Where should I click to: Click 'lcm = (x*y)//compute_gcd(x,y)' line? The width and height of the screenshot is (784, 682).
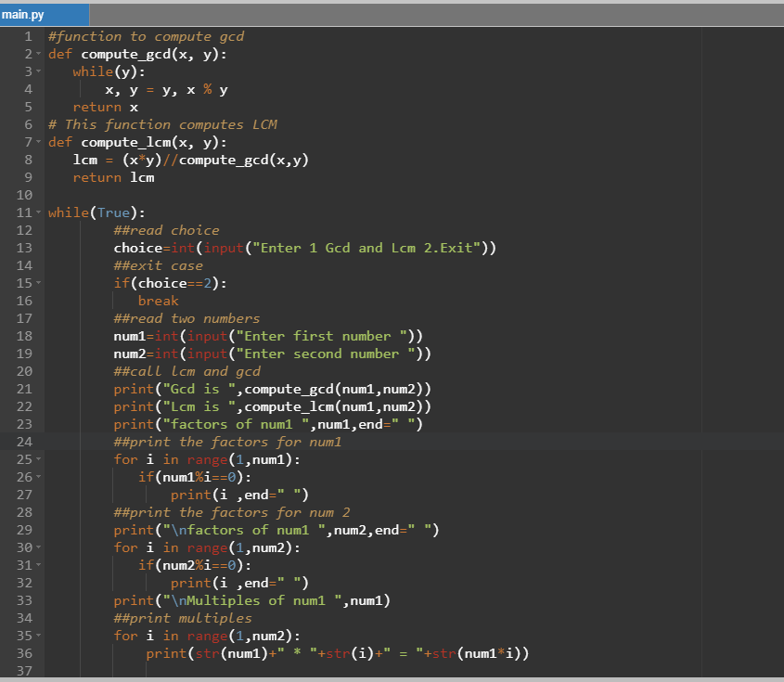191,160
